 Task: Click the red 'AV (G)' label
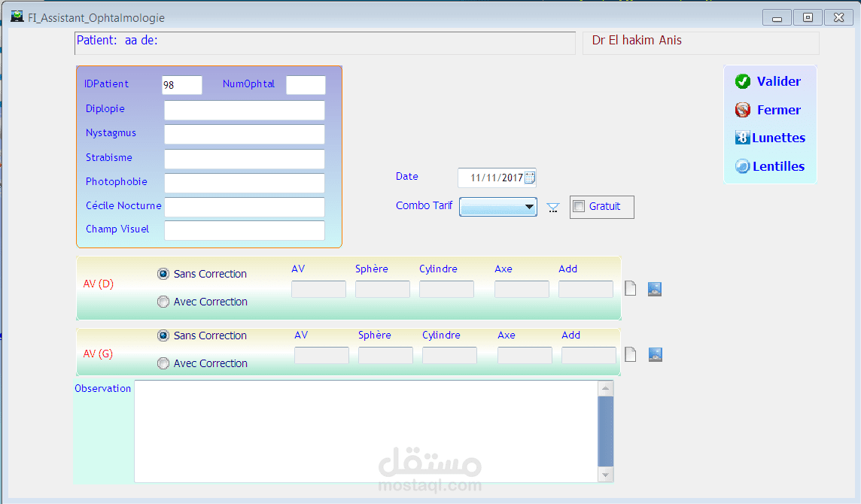(x=99, y=354)
